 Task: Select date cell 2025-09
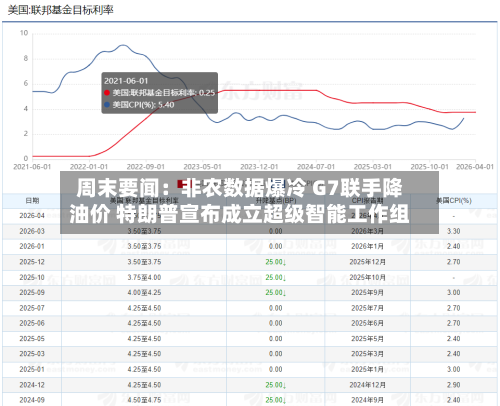32,293
